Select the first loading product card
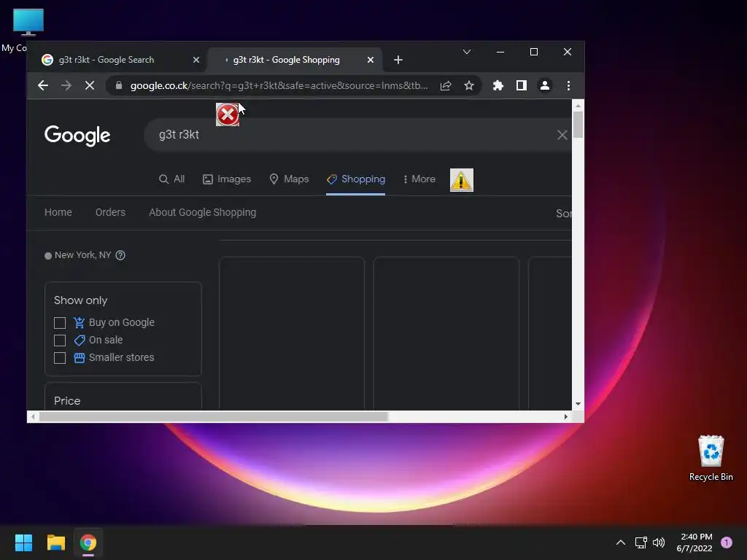 (292, 333)
